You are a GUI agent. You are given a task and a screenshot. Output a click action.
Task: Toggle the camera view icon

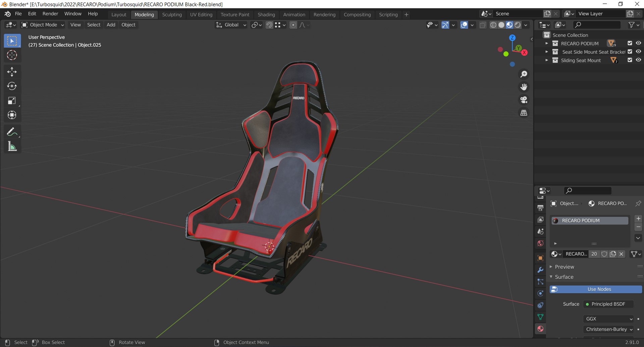point(524,100)
